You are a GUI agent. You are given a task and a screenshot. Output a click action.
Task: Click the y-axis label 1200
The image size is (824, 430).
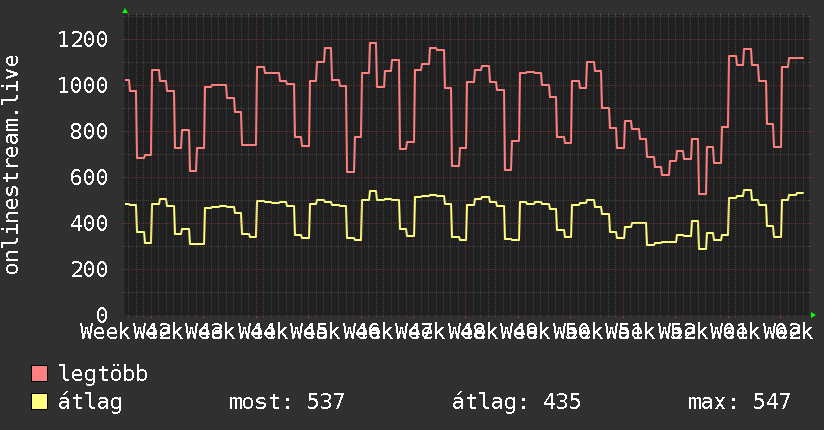click(x=83, y=39)
